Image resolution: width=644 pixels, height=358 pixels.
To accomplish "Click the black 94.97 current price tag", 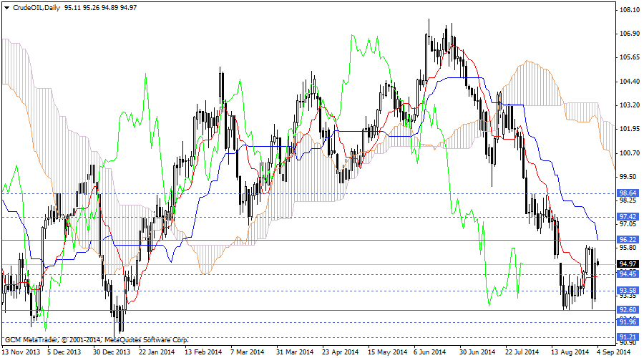I will (x=628, y=263).
